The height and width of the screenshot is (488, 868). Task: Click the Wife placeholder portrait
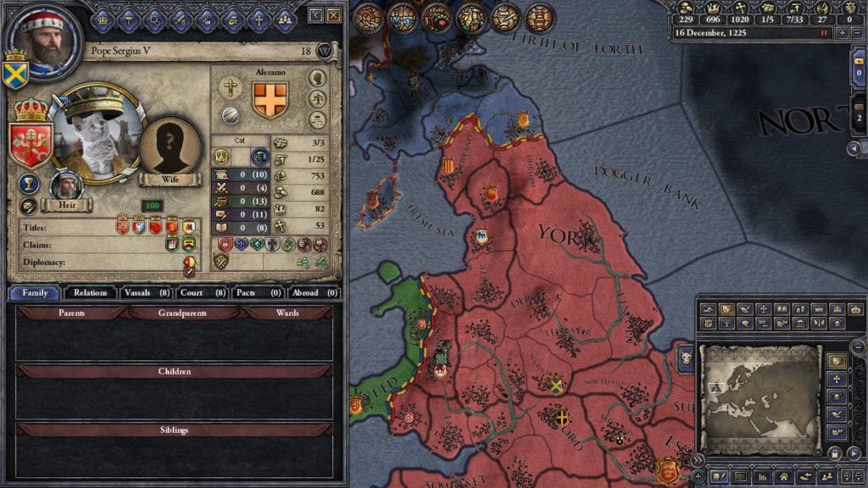click(170, 149)
